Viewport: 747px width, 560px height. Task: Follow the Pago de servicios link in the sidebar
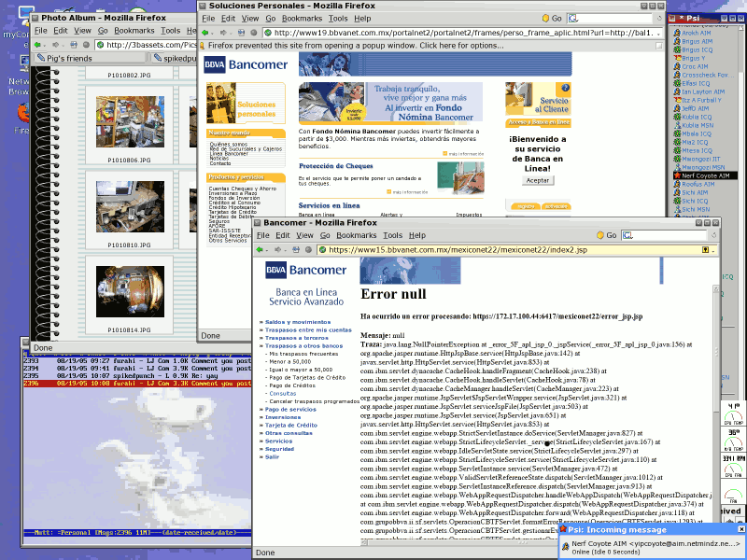pyautogui.click(x=289, y=410)
